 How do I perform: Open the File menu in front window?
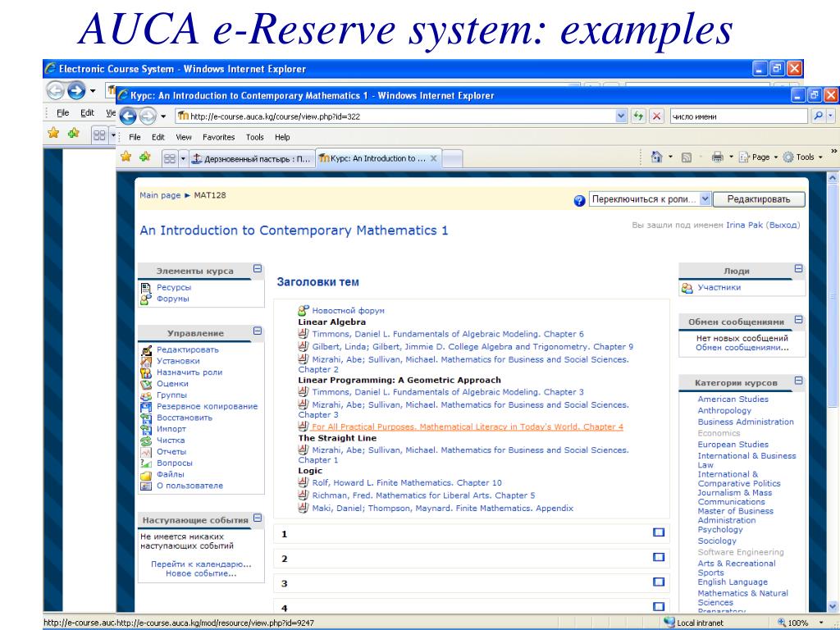(135, 137)
